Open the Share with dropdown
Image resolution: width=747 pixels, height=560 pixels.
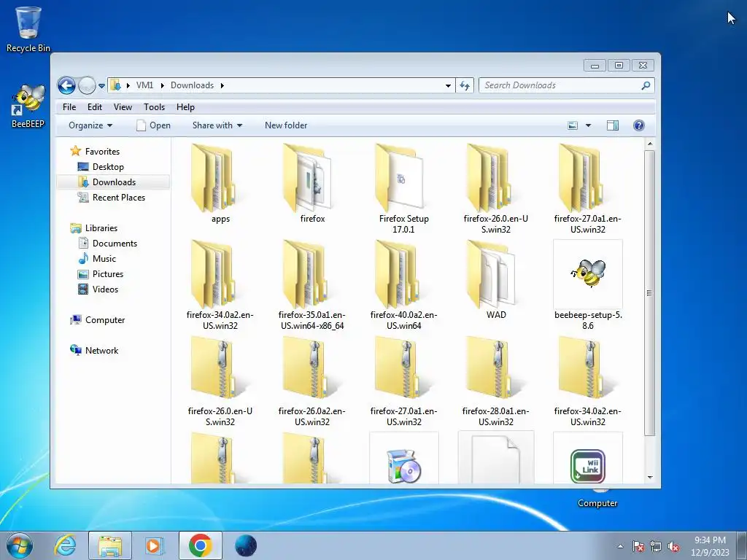tap(217, 125)
